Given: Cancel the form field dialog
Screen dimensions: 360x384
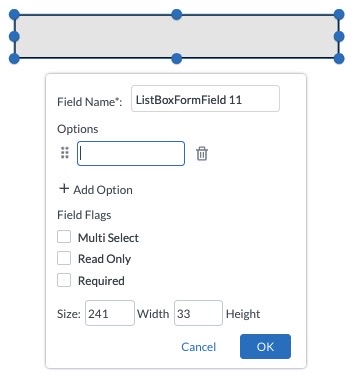Looking at the screenshot, I should pos(199,347).
